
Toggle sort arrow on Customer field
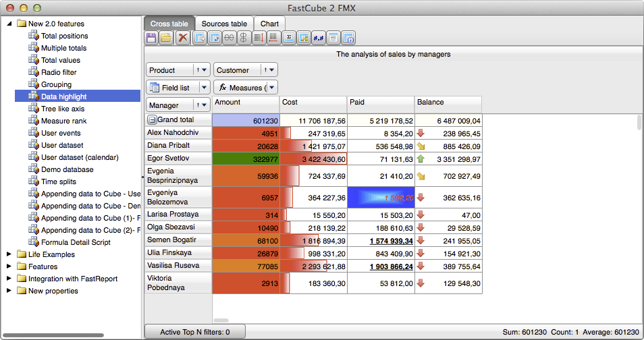click(x=266, y=70)
